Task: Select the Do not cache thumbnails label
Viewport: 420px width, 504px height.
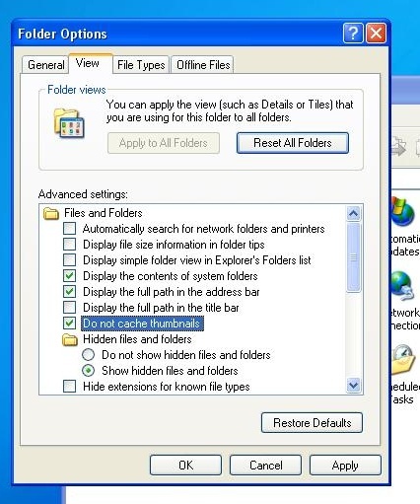Action: click(x=142, y=324)
